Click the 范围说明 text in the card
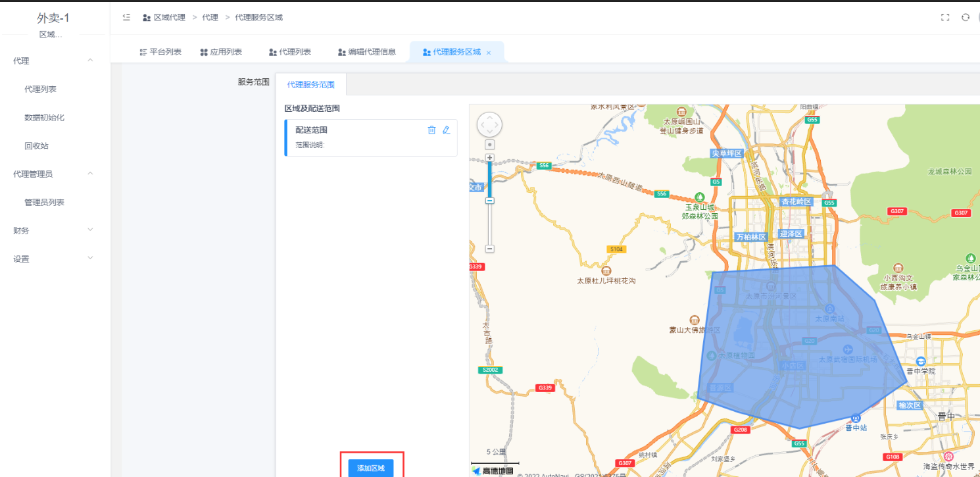The width and height of the screenshot is (980, 477). click(x=310, y=145)
